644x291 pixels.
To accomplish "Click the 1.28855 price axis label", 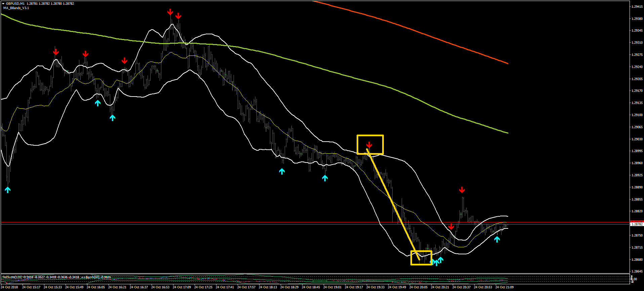I will 637,199.
